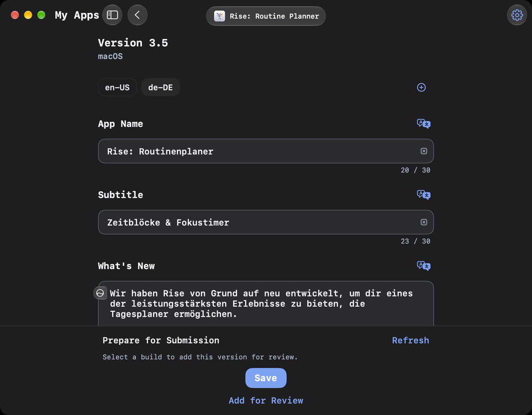Click into the App Name input

pos(266,151)
